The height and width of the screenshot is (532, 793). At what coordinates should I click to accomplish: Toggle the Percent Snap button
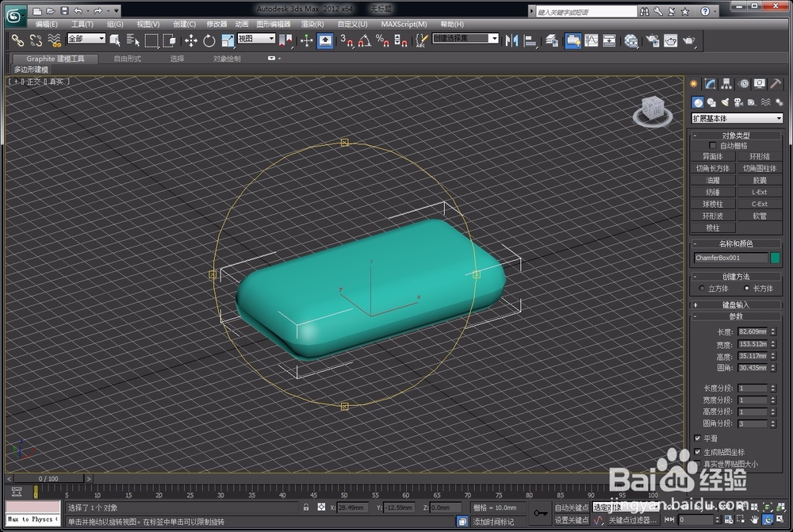[382, 40]
